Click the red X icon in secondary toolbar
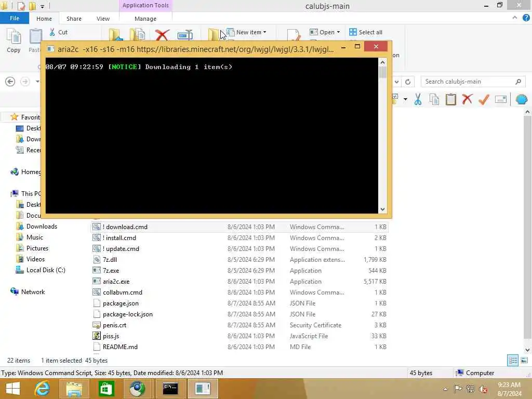The height and width of the screenshot is (399, 532). (467, 99)
